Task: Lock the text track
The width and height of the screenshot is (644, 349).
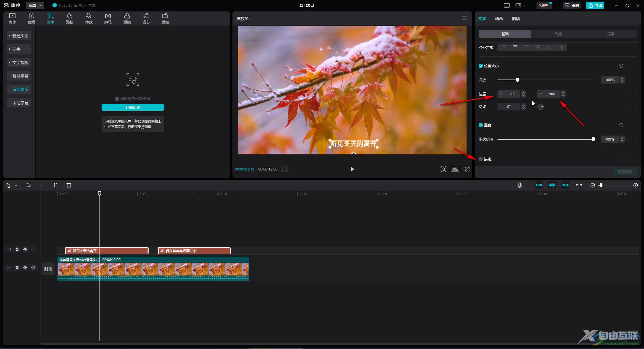Action: [x=17, y=249]
